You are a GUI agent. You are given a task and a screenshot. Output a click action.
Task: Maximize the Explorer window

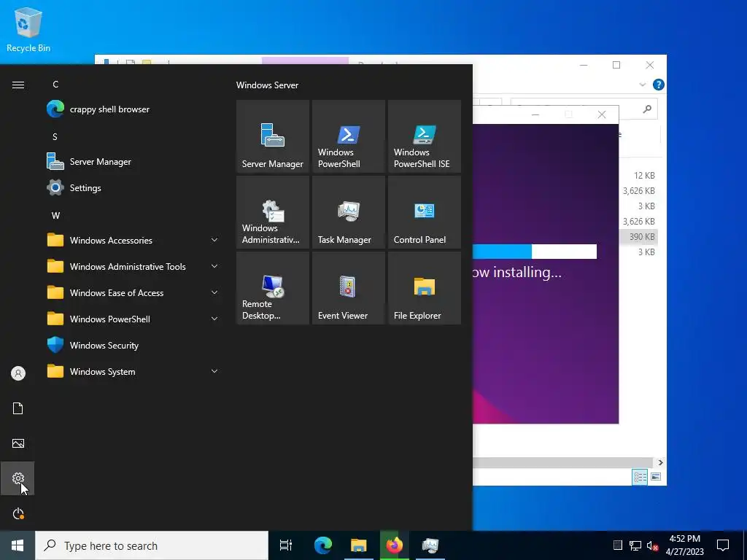pos(616,65)
